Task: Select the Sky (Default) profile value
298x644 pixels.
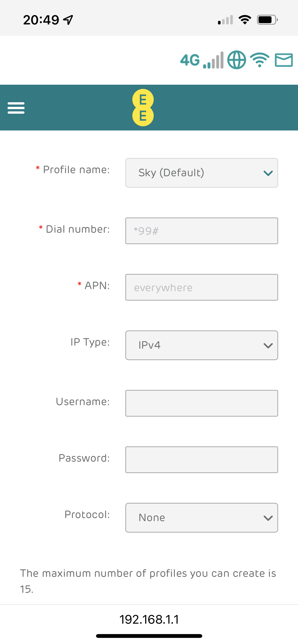Action: click(x=171, y=173)
